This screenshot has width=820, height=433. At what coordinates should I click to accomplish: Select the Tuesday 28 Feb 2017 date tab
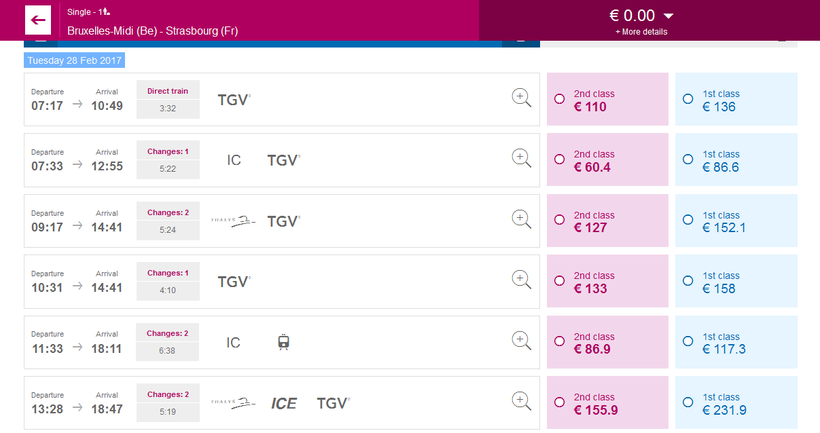(74, 60)
